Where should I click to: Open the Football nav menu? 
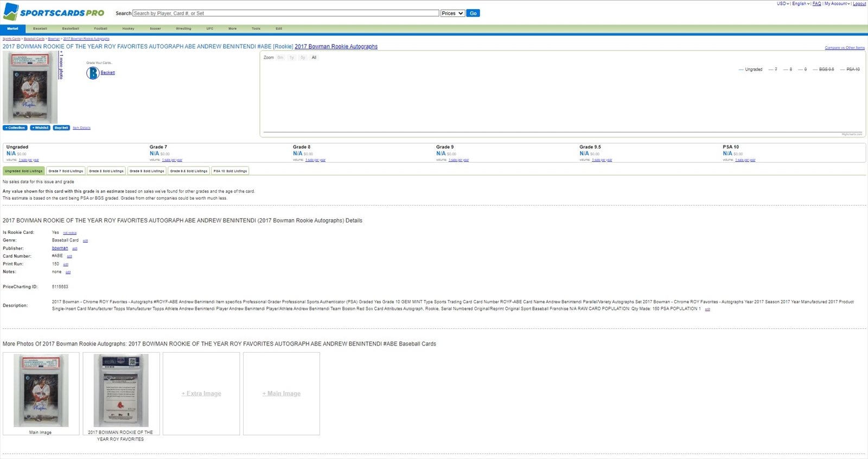100,29
